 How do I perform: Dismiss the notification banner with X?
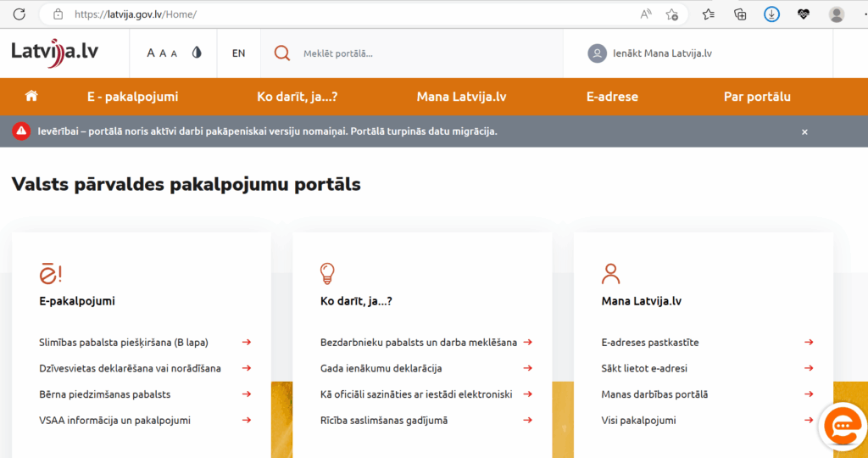pos(805,131)
